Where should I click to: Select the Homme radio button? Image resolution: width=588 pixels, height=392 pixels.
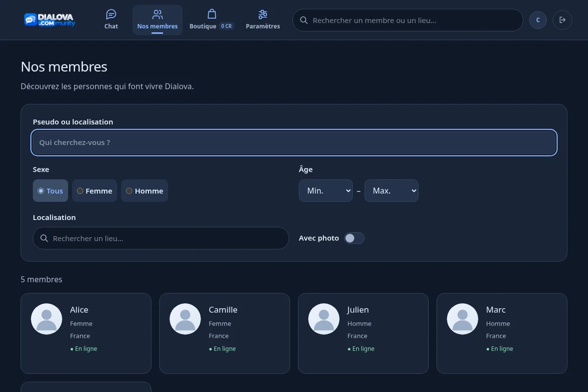(129, 191)
